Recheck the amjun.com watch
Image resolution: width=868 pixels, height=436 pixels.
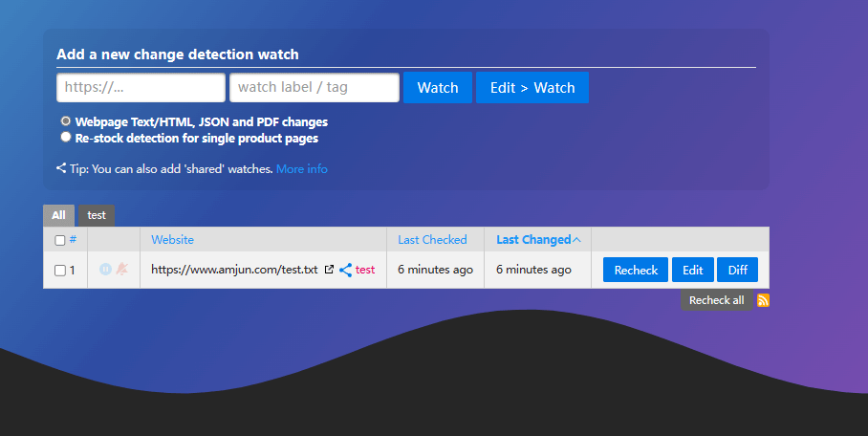636,270
